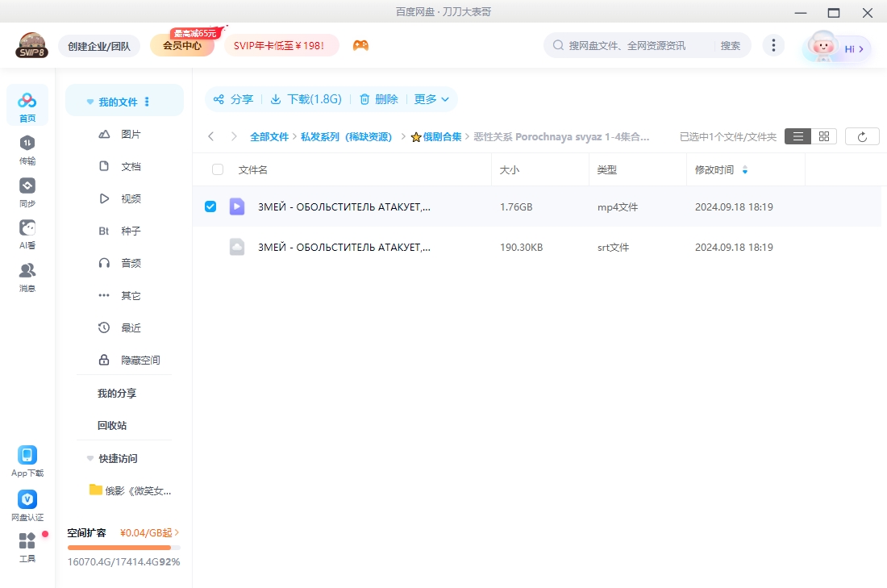
Task: Open the 视频 category in sidebar
Action: 131,198
